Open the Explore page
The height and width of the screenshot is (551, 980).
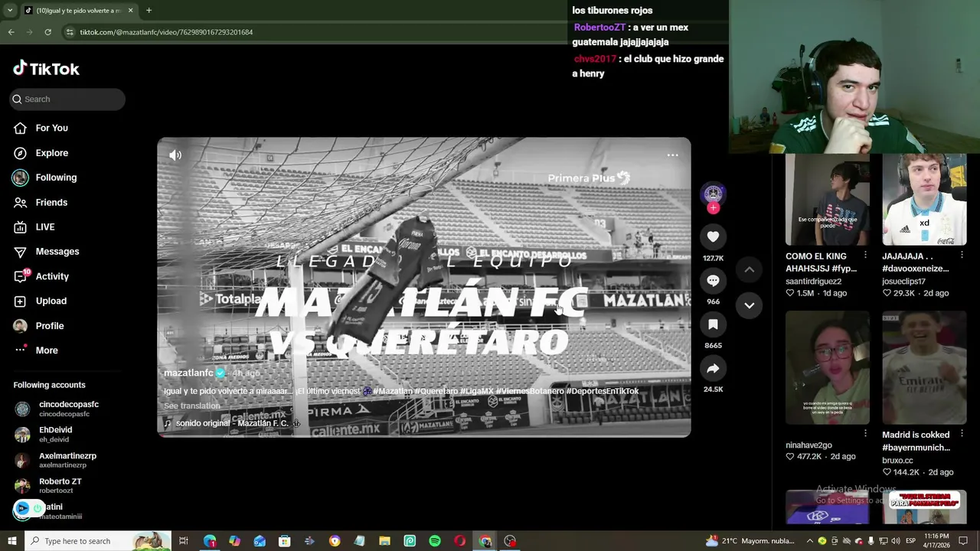pos(41,153)
